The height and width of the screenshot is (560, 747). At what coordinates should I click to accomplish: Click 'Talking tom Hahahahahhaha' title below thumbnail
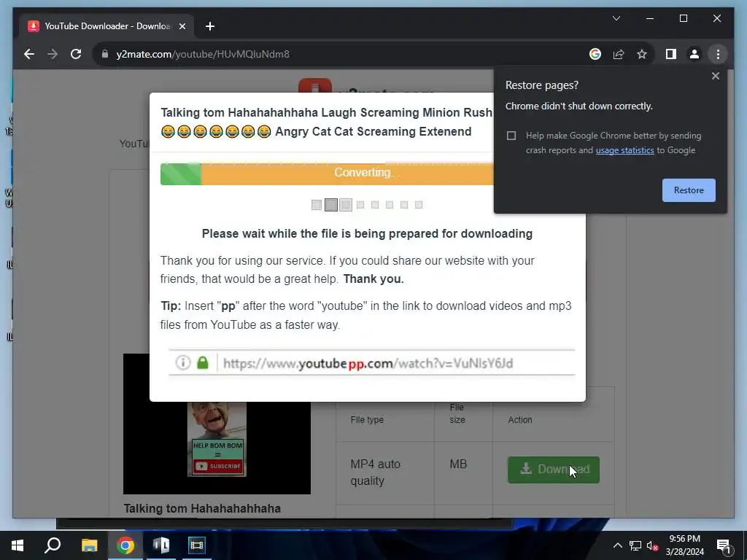tap(202, 508)
